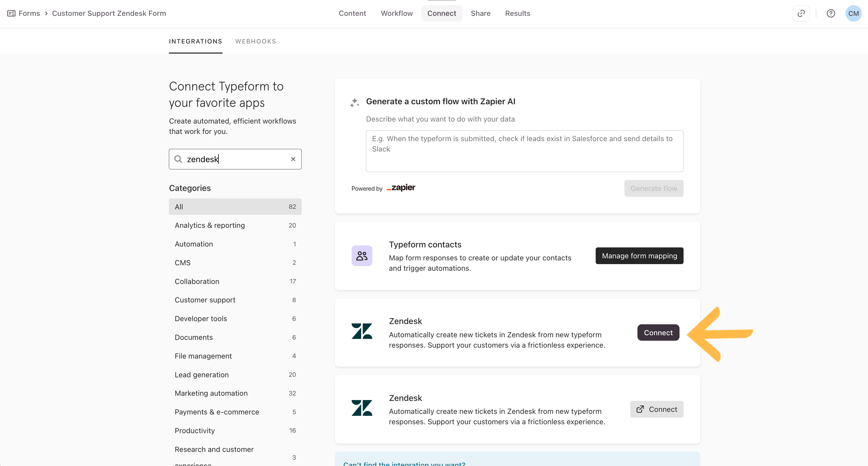Click the second Zendesk logo icon
The width and height of the screenshot is (868, 466).
point(362,408)
